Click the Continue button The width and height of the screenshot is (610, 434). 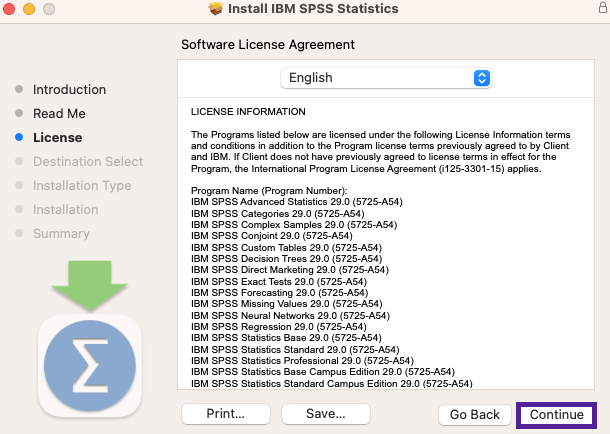pyautogui.click(x=556, y=415)
